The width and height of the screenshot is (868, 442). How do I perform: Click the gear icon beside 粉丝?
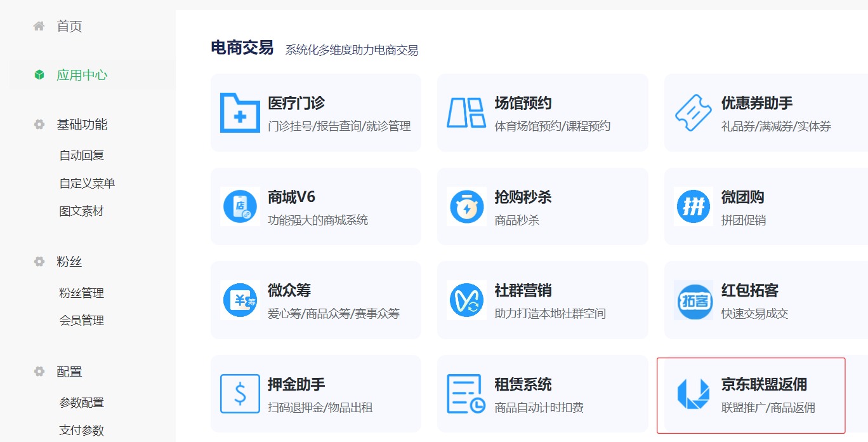[x=39, y=262]
